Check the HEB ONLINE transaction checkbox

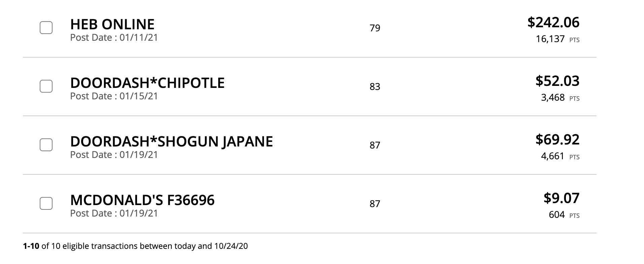coord(46,28)
